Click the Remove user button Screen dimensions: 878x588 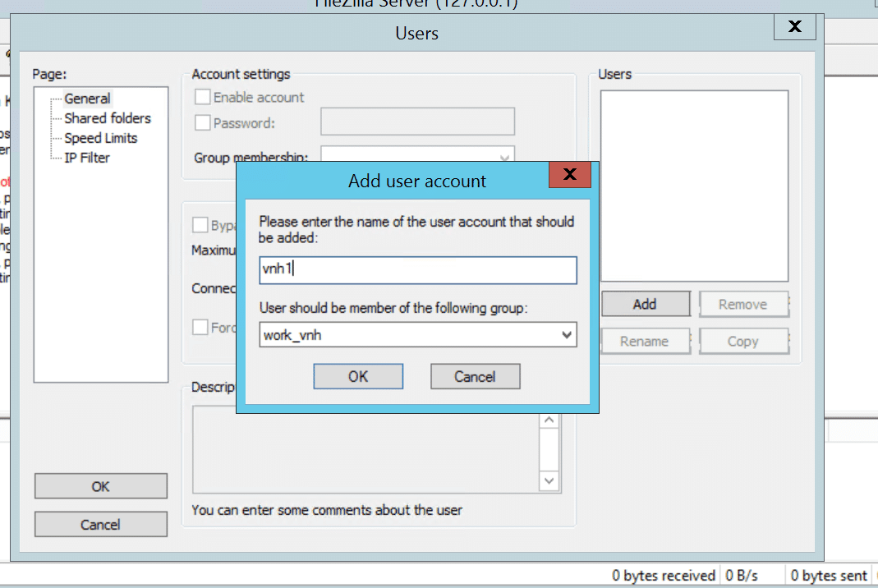(743, 304)
